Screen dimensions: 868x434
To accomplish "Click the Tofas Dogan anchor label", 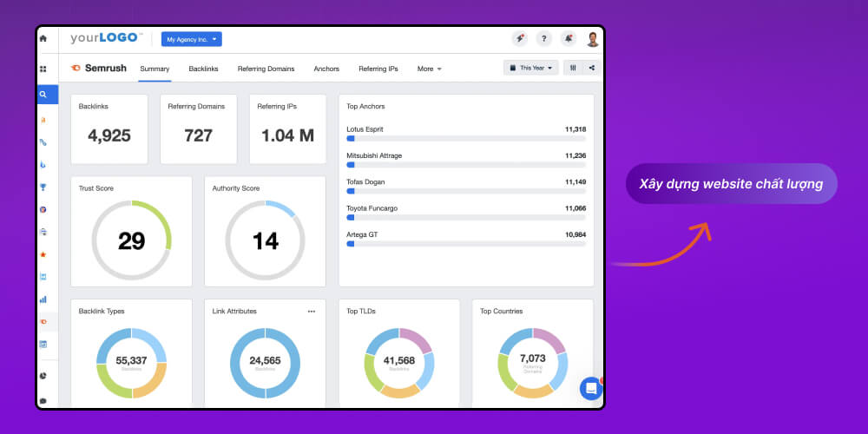I will pos(365,182).
